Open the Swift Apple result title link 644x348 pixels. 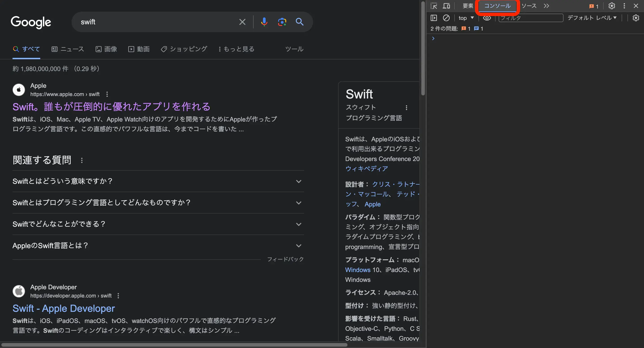pos(112,107)
